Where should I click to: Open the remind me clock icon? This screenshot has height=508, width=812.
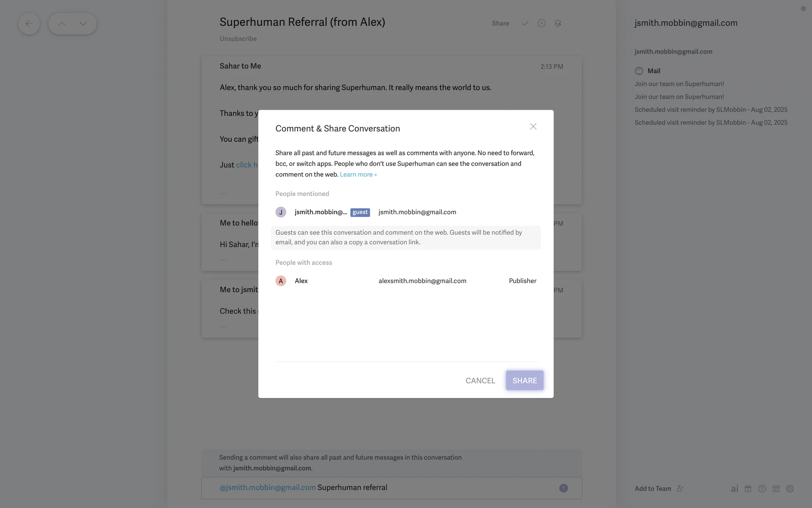(x=541, y=23)
